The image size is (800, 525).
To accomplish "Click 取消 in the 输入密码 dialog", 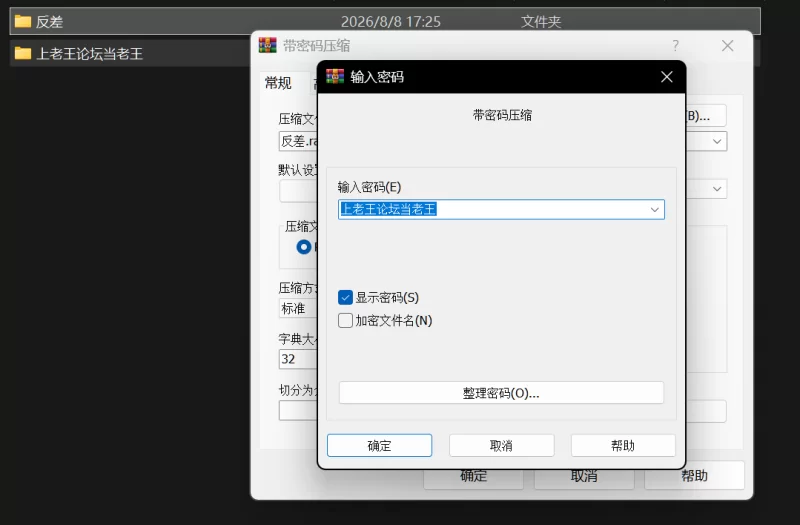I will click(x=502, y=445).
